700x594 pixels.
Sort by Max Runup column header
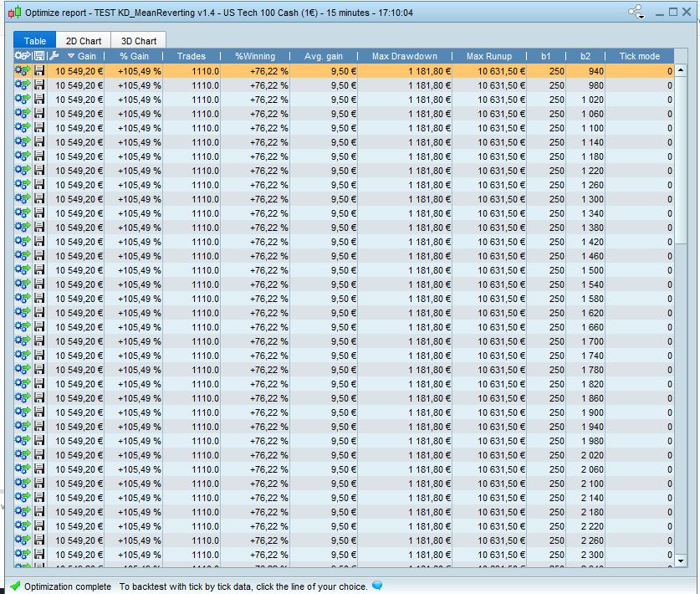[489, 56]
